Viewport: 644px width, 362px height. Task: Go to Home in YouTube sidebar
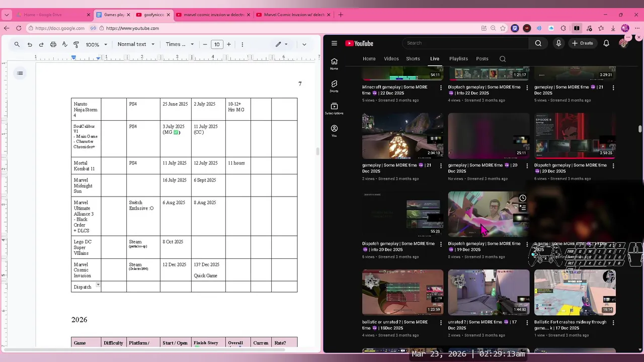pyautogui.click(x=334, y=64)
